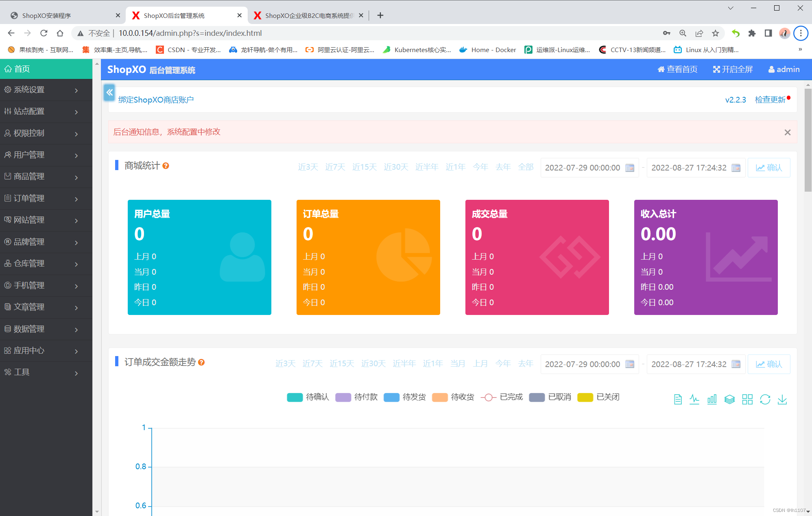Screen dimensions: 812x516
Task: Select 首页 in the sidebar
Action: [x=46, y=69]
